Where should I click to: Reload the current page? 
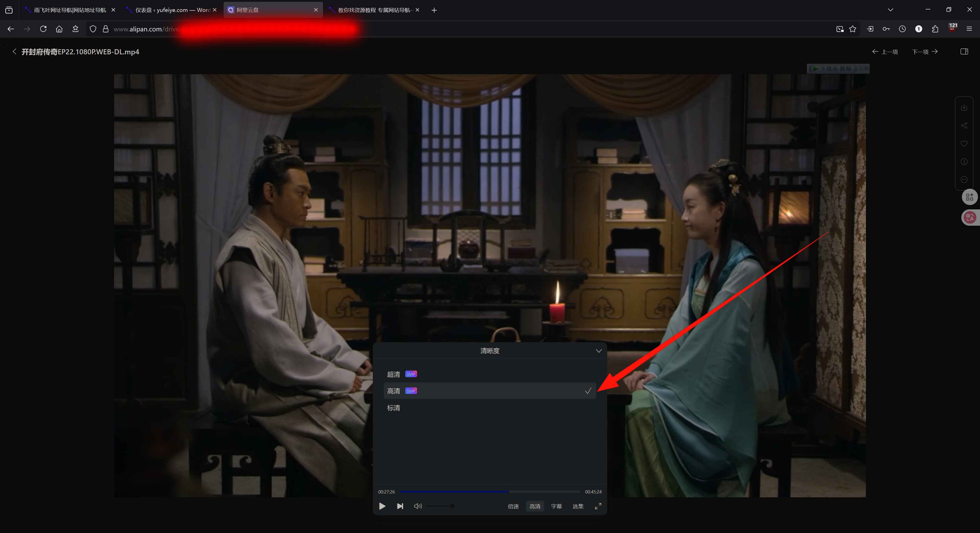(43, 29)
